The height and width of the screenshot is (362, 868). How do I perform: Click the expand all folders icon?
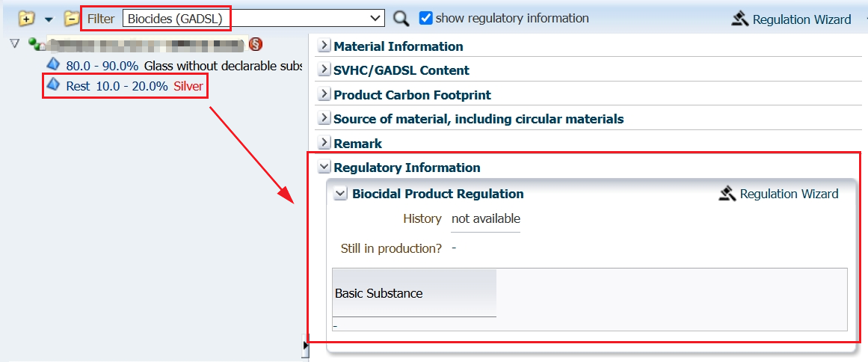(27, 18)
